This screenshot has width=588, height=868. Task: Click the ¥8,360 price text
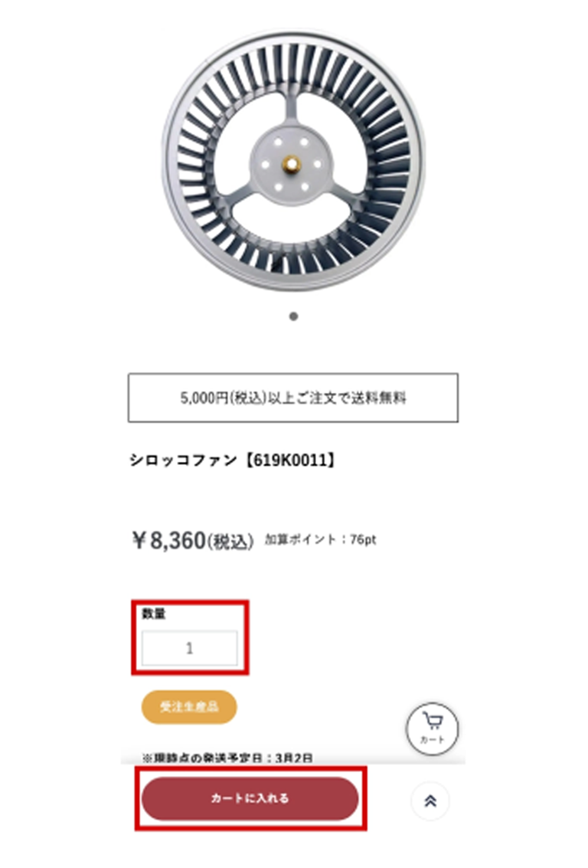pyautogui.click(x=168, y=540)
